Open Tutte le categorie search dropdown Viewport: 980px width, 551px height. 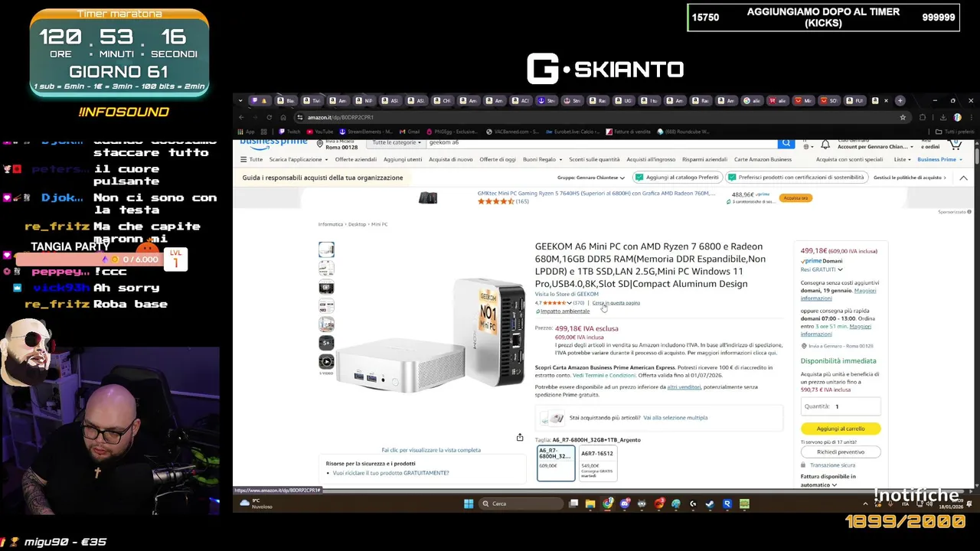(x=397, y=143)
